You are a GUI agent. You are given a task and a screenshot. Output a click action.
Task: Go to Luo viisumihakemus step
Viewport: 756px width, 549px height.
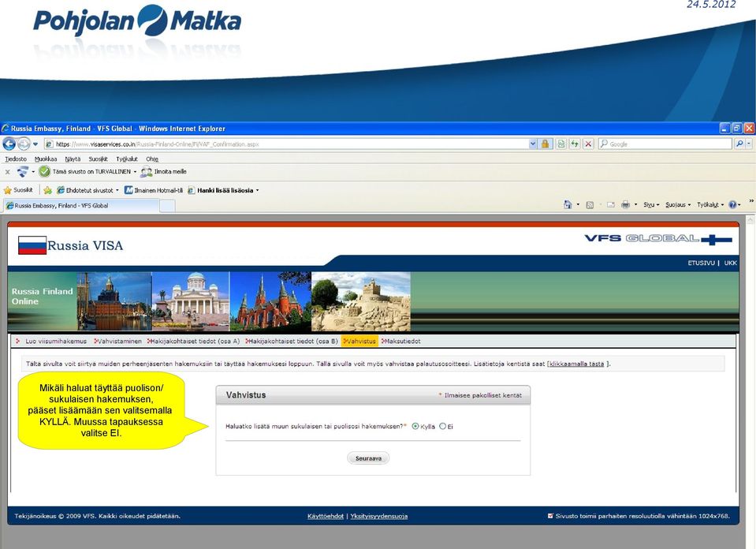pos(56,341)
